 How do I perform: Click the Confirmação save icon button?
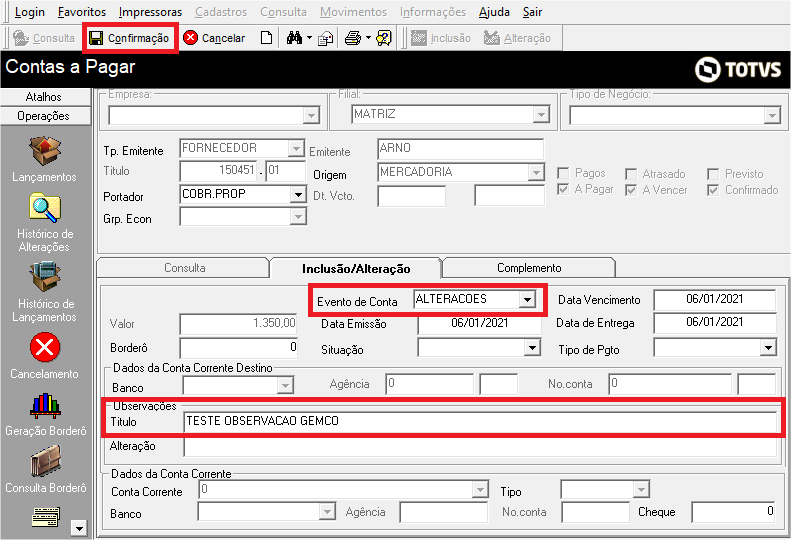(129, 38)
